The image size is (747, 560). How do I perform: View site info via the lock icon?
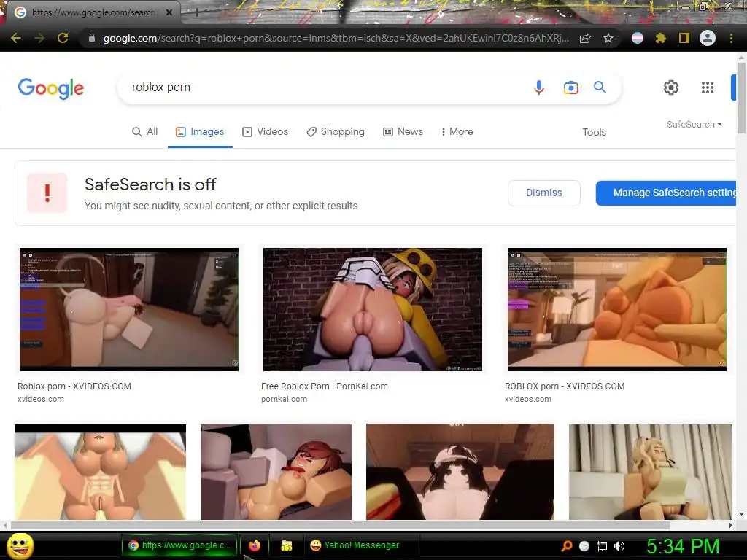pos(92,38)
